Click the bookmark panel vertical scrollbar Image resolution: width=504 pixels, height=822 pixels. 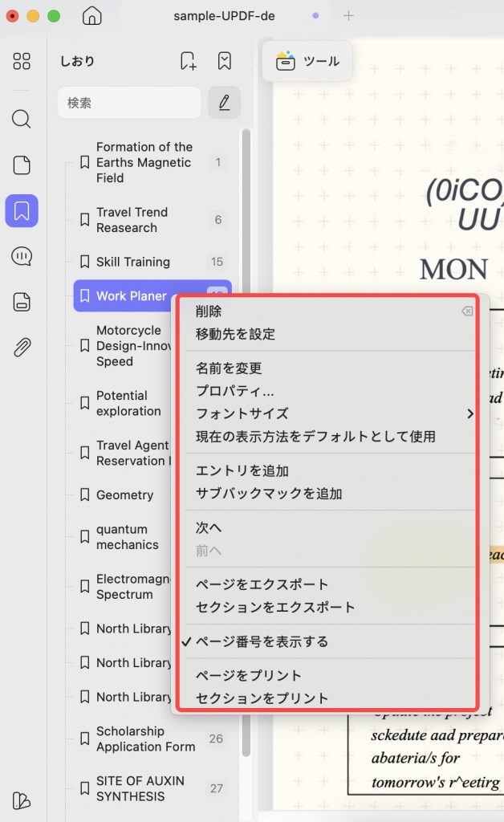pyautogui.click(x=246, y=443)
